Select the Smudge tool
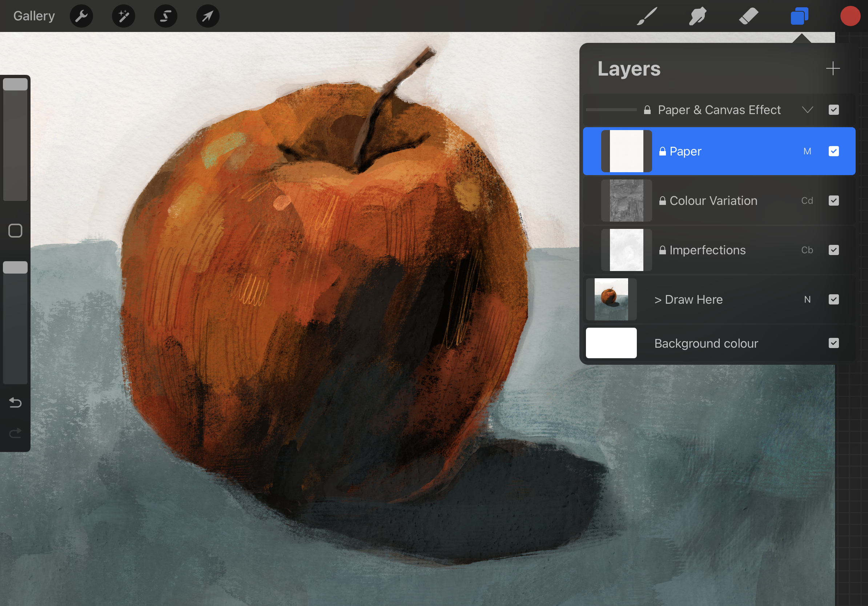The height and width of the screenshot is (606, 868). pyautogui.click(x=698, y=16)
